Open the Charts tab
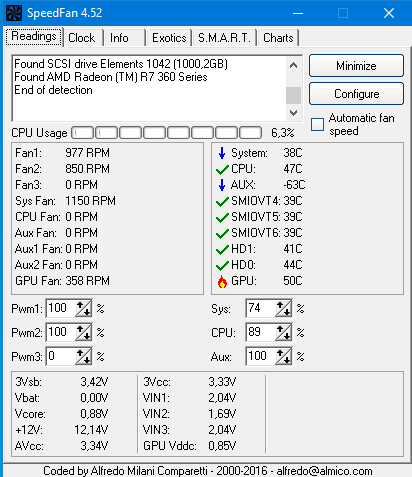The image size is (412, 477). pos(278,38)
